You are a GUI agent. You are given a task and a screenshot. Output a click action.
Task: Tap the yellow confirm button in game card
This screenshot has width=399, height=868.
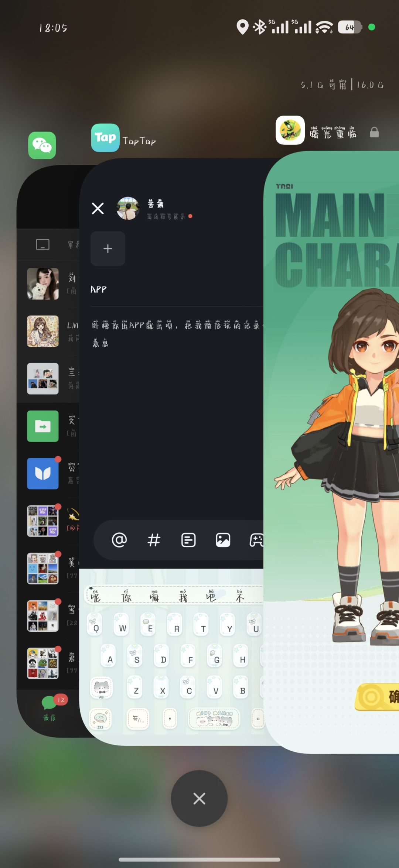(377, 697)
